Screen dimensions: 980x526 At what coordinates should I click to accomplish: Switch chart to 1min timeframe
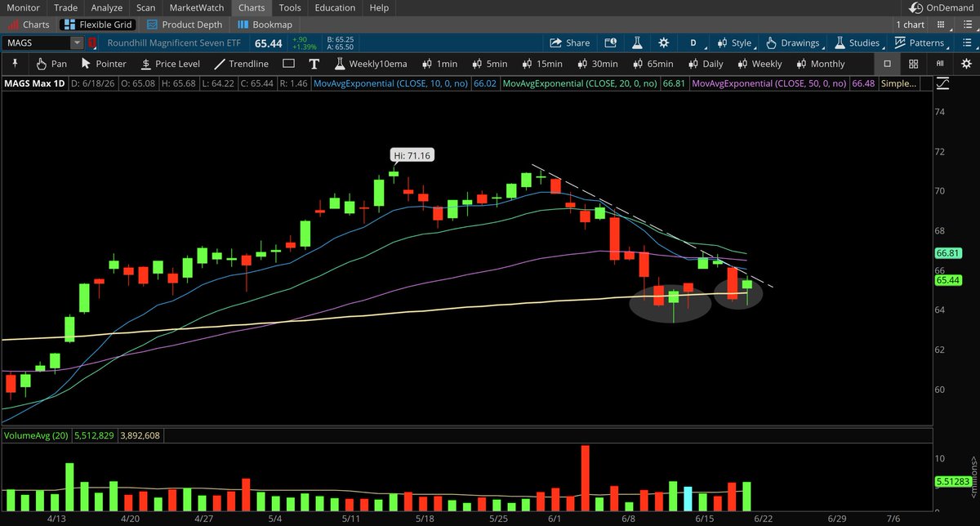coord(439,64)
